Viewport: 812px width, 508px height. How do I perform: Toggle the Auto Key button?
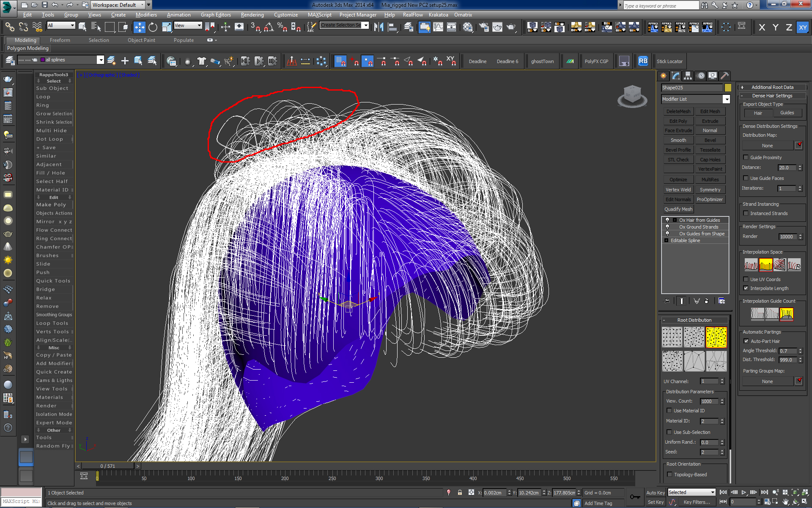[x=655, y=493]
